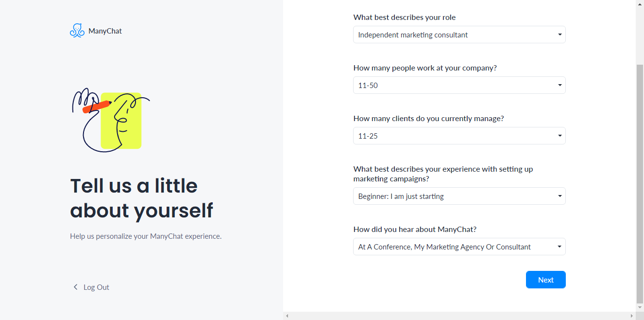Open the role dropdown showing Independent marketing consultant

click(459, 35)
